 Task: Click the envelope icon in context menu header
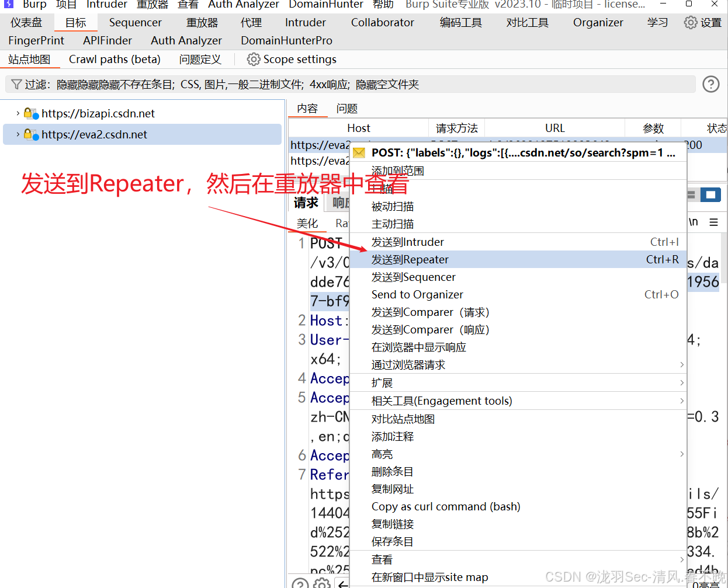[x=359, y=153]
